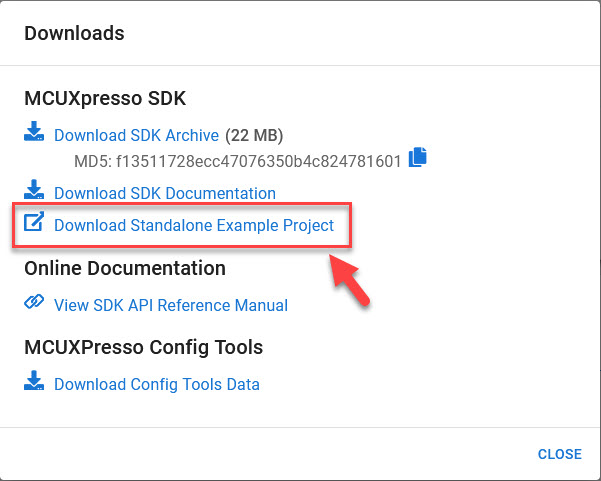Viewport: 601px width, 481px height.
Task: Copy the MD5 hash with the copy icon
Action: [x=417, y=157]
